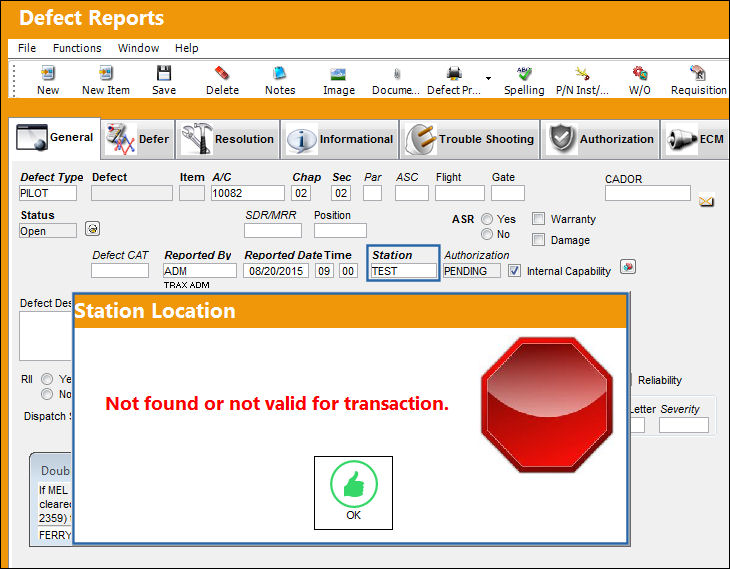The width and height of the screenshot is (730, 569).
Task: Click the New Item toolbar icon
Action: pyautogui.click(x=106, y=73)
